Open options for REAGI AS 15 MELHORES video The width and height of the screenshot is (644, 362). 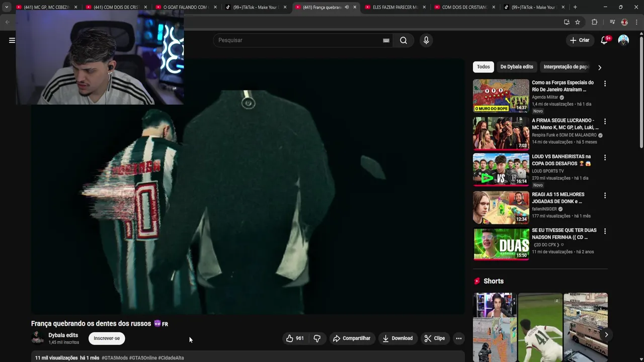pos(605,195)
